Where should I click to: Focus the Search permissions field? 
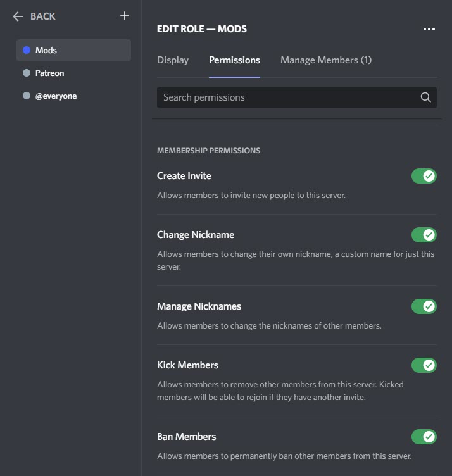[x=296, y=97]
